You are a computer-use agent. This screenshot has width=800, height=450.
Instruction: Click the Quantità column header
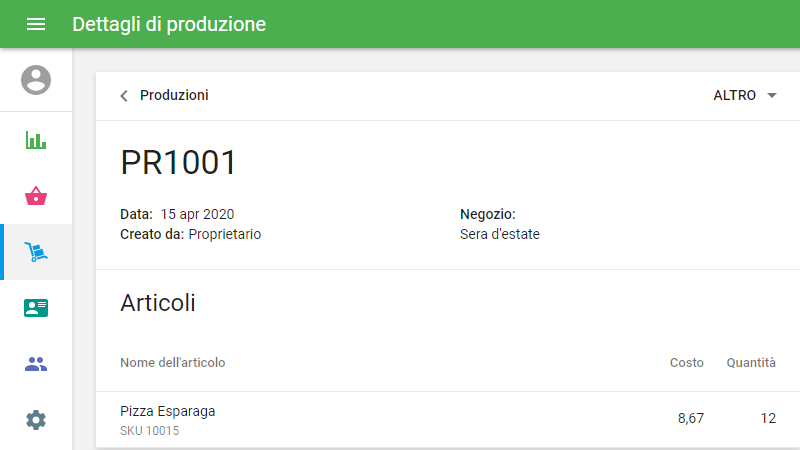pyautogui.click(x=750, y=362)
